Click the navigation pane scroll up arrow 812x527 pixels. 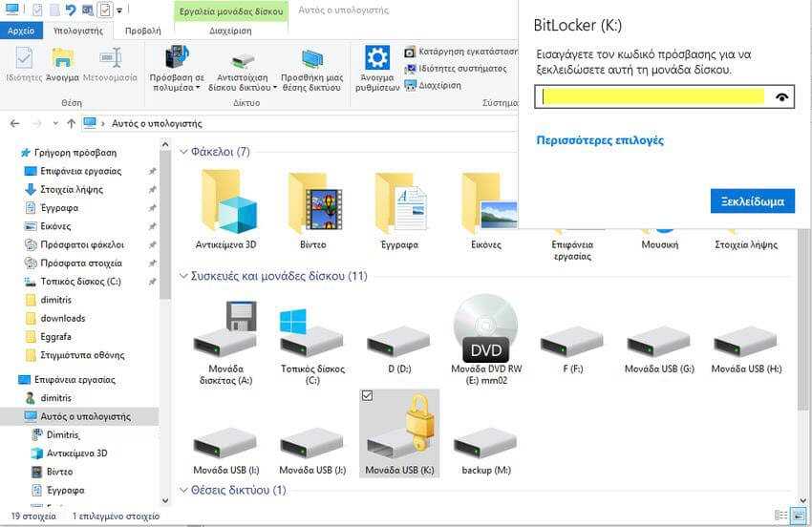[x=165, y=144]
